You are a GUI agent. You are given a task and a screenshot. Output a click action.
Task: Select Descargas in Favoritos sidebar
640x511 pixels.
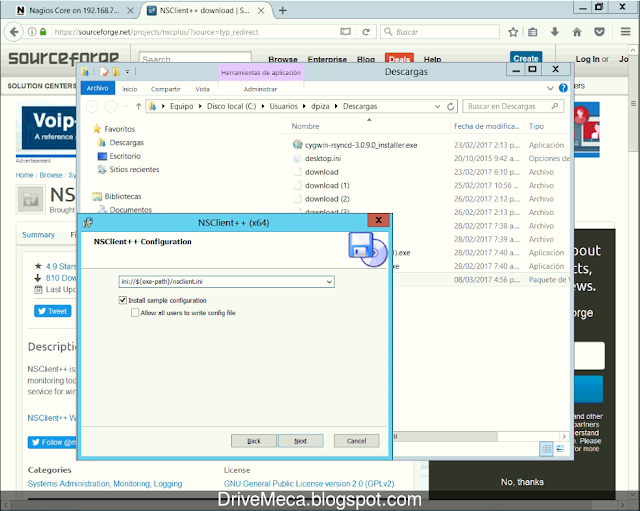[126, 142]
